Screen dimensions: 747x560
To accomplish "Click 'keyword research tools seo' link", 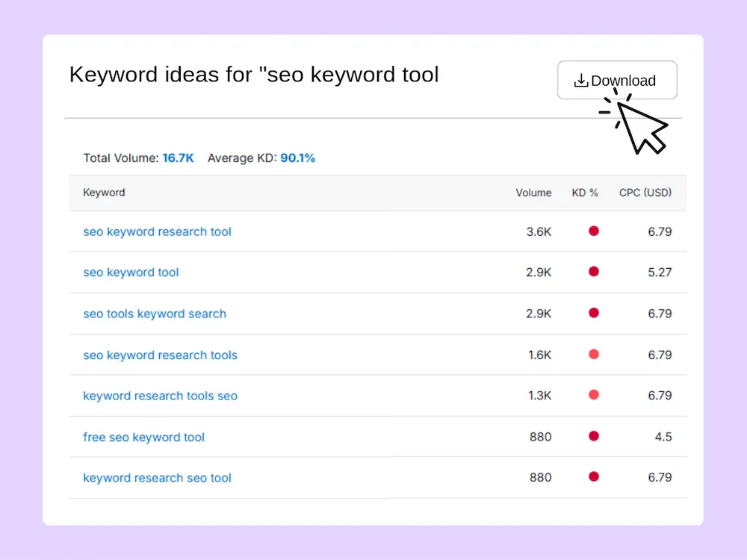I will (x=160, y=396).
